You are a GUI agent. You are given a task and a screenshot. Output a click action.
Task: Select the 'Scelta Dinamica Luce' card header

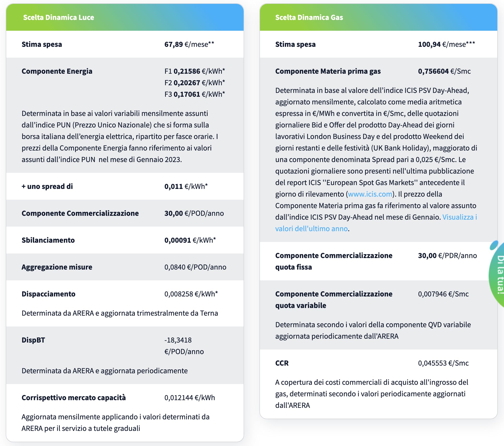pos(58,17)
